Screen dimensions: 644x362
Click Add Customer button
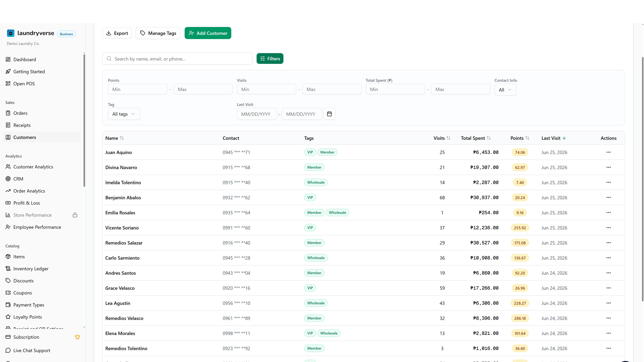pyautogui.click(x=208, y=33)
